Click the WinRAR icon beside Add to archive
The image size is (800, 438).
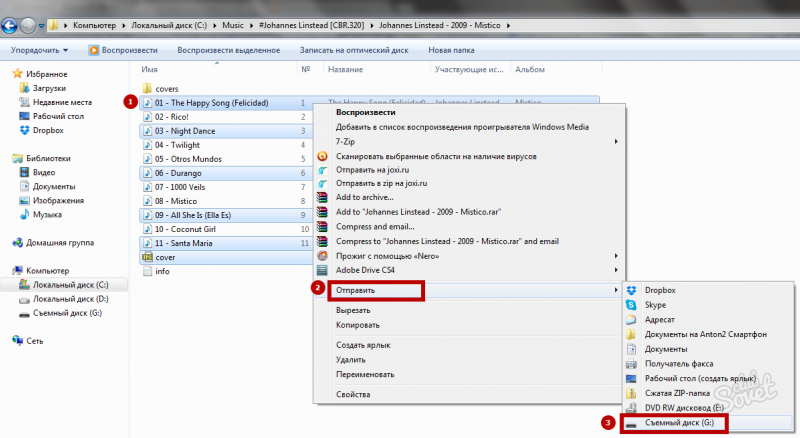tap(322, 197)
